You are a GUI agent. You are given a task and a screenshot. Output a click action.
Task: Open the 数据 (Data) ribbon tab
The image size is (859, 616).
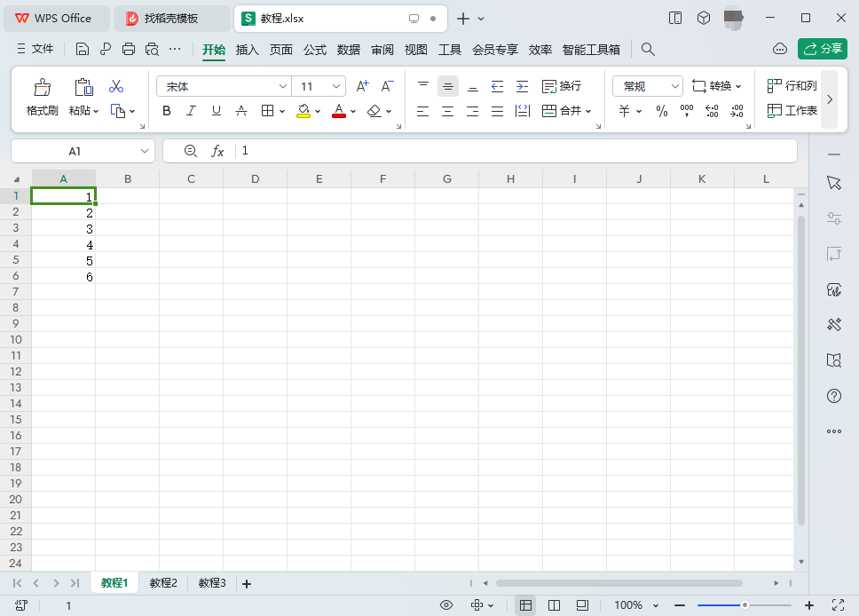[x=349, y=50]
